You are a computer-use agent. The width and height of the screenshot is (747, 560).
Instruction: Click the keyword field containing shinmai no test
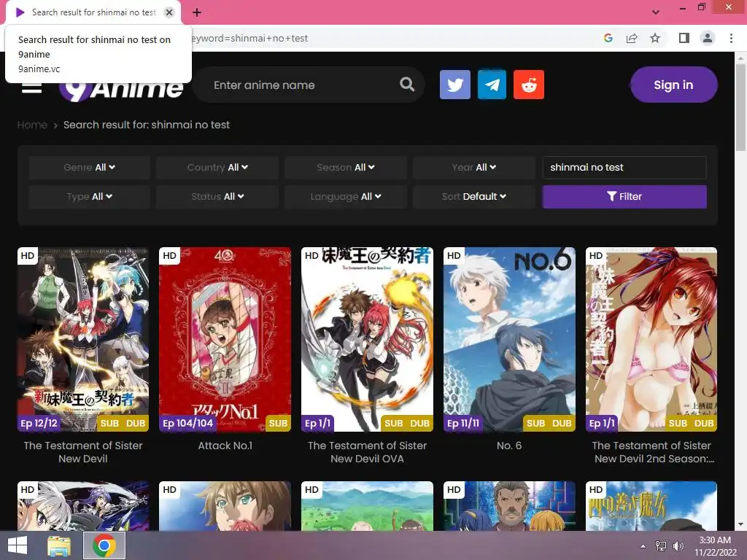(624, 167)
